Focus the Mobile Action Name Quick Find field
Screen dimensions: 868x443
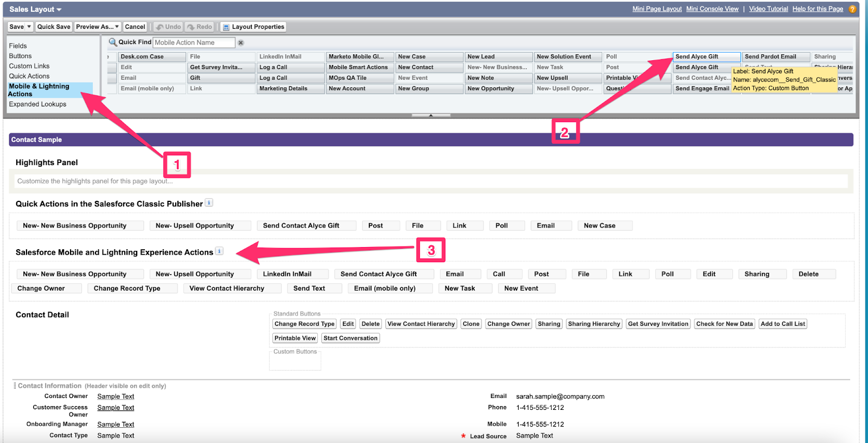point(194,42)
